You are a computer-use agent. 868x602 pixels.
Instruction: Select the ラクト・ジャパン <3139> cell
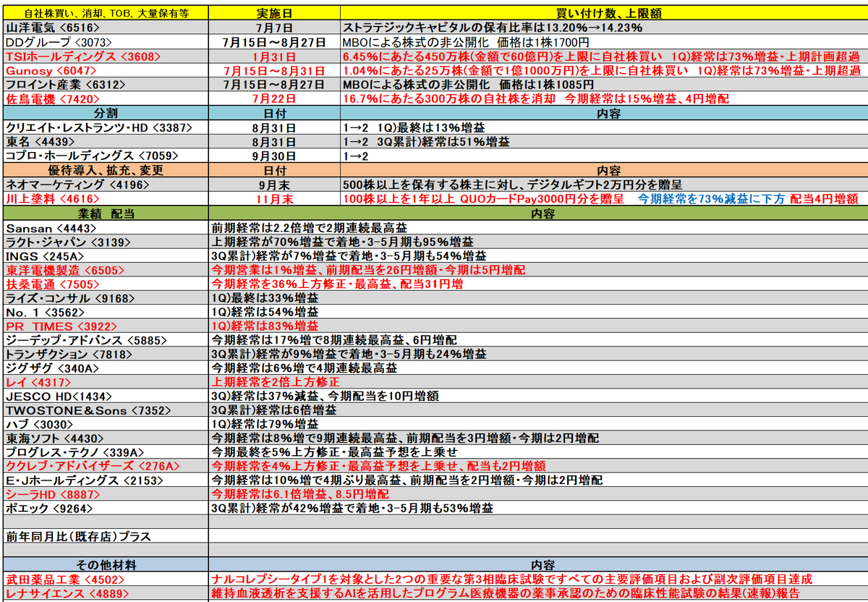pyautogui.click(x=106, y=241)
